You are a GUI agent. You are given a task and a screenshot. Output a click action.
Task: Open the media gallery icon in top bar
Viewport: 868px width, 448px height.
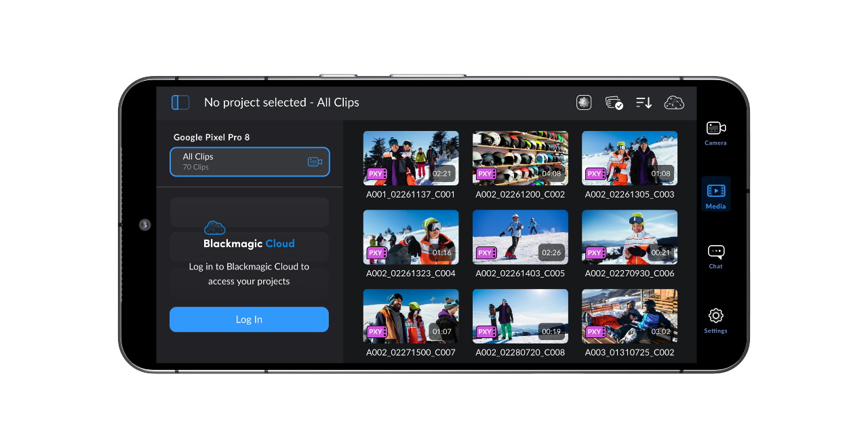(584, 102)
